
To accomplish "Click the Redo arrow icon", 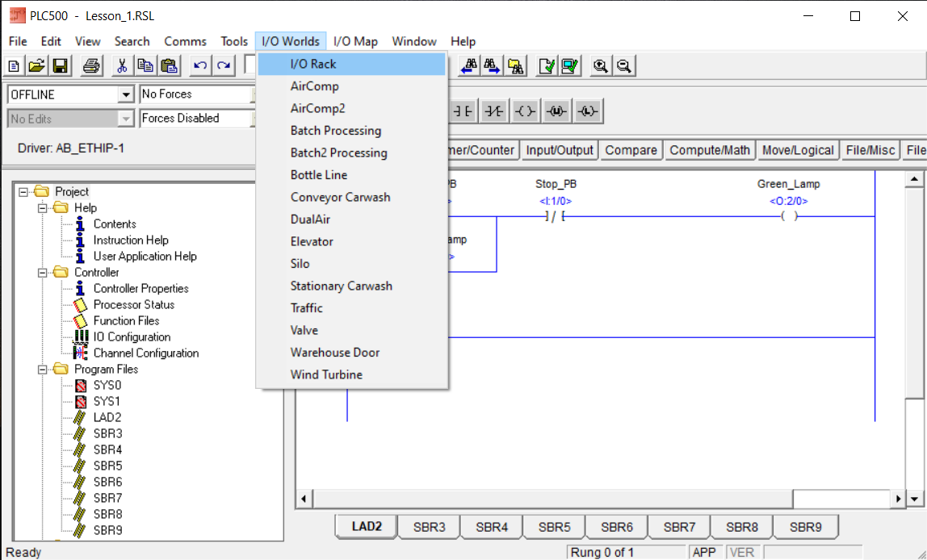I will pyautogui.click(x=224, y=65).
